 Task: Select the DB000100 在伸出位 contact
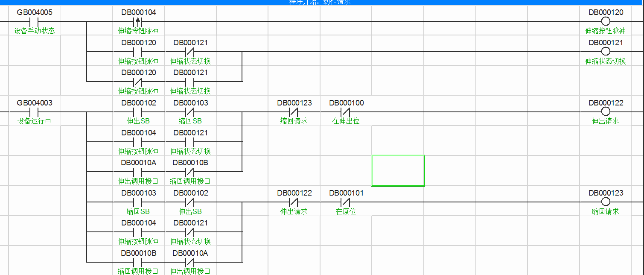(x=346, y=112)
